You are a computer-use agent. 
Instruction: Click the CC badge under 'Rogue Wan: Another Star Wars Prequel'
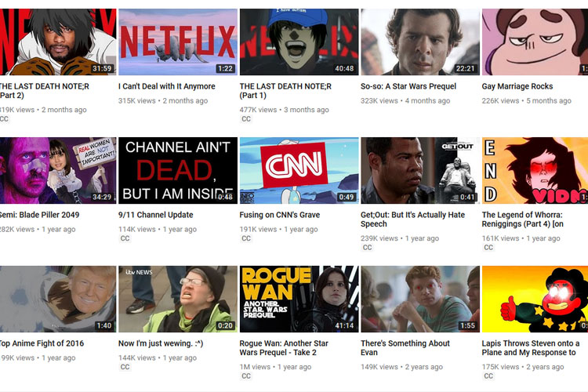click(x=246, y=376)
